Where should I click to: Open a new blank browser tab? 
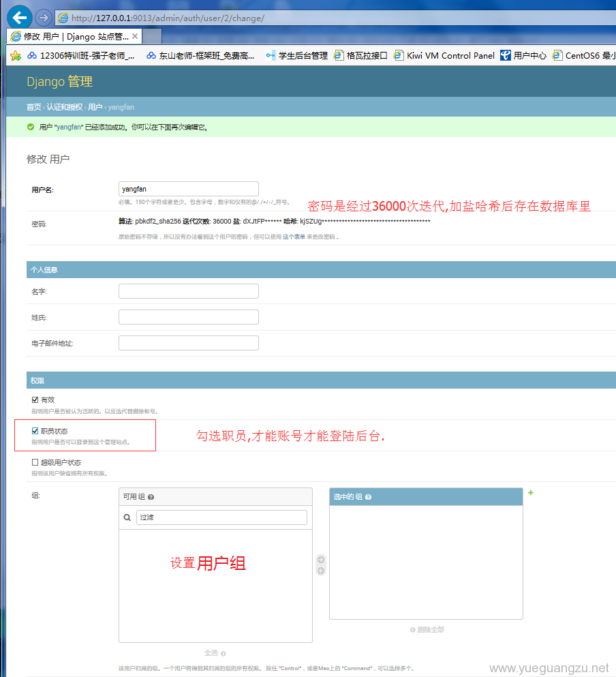[152, 36]
